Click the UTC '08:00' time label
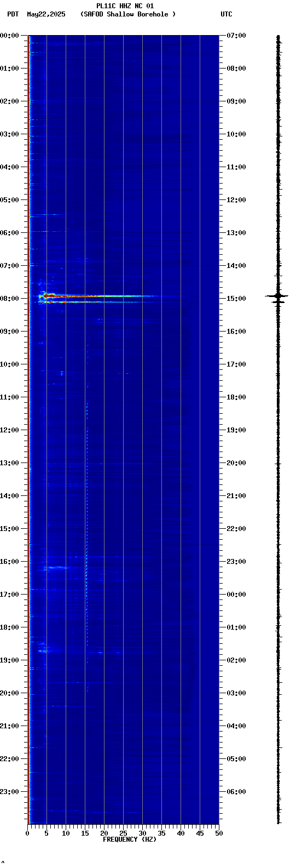The image size is (302, 868). point(236,68)
